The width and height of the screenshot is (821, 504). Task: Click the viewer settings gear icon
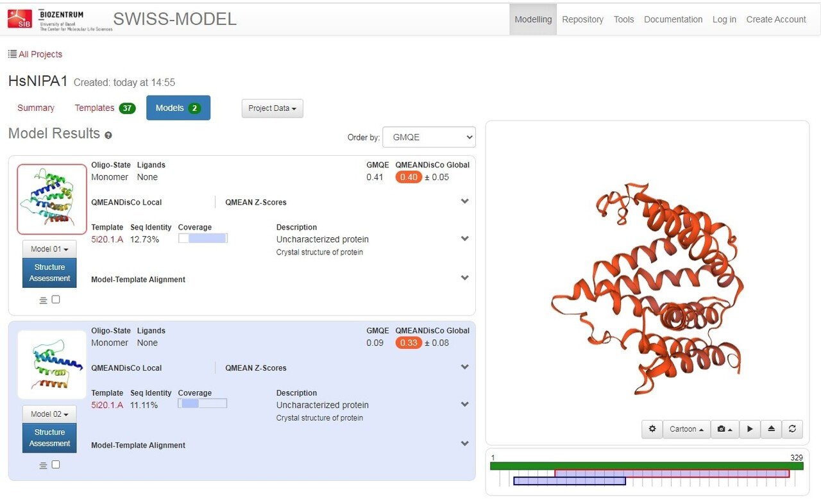click(x=652, y=429)
